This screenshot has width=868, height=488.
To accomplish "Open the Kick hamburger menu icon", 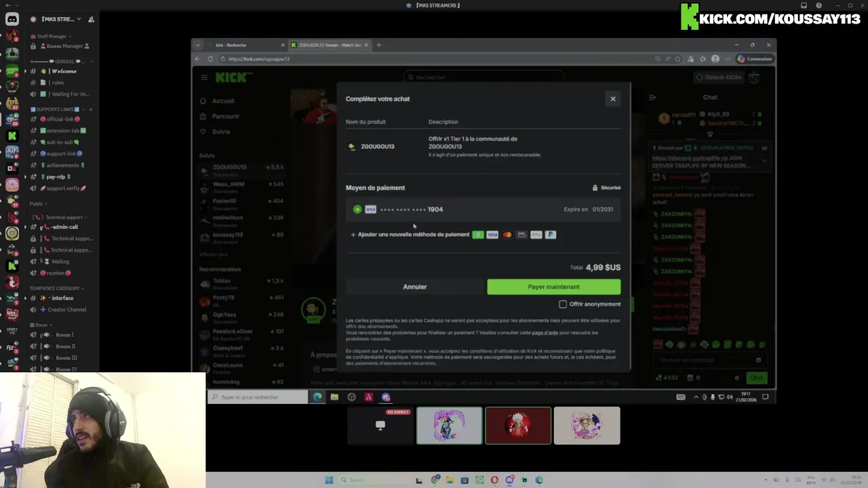I will pyautogui.click(x=204, y=77).
